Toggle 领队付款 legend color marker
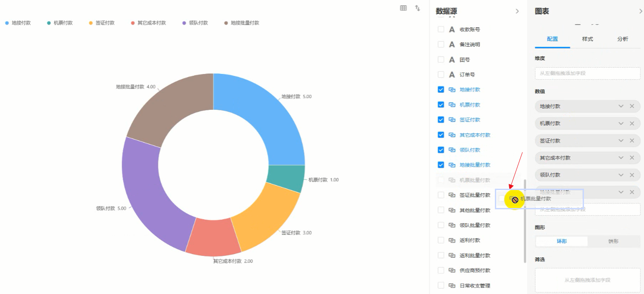The width and height of the screenshot is (644, 294). pyautogui.click(x=185, y=23)
